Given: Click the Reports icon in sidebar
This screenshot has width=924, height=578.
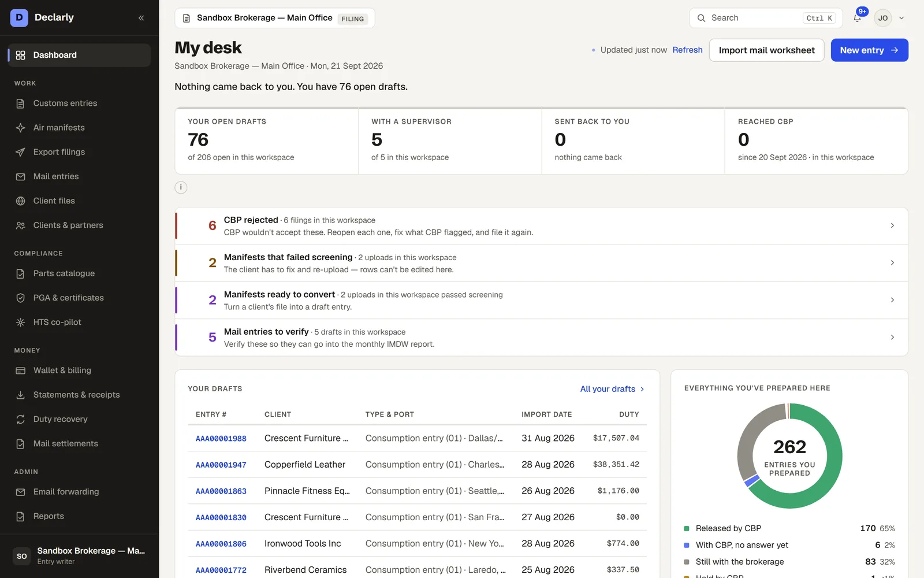Looking at the screenshot, I should pos(20,516).
